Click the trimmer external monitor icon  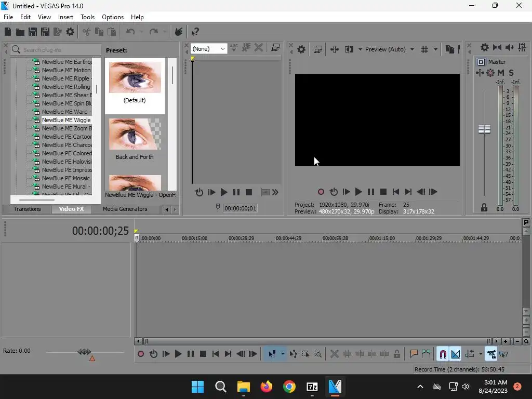tap(275, 48)
